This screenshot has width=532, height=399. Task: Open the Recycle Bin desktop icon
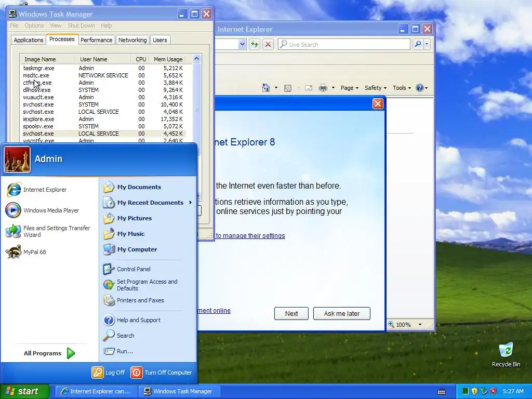506,354
